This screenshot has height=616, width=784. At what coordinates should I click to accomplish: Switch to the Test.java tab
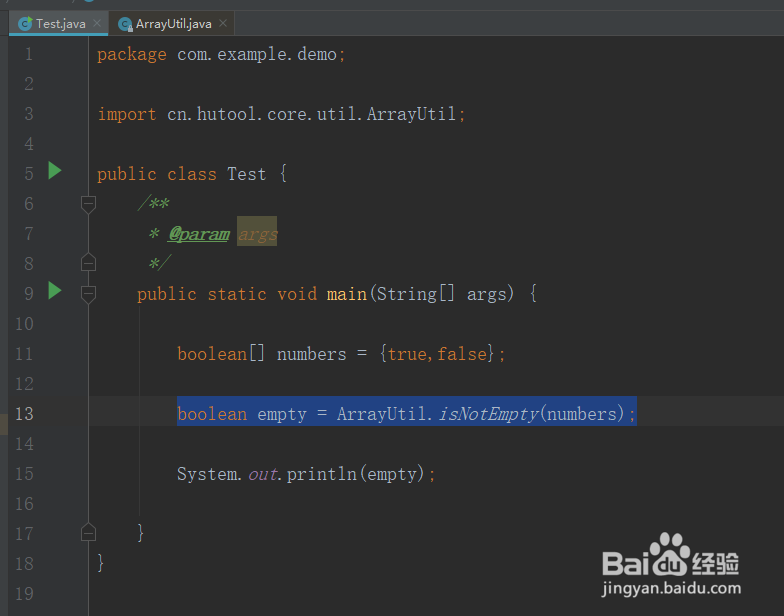click(58, 24)
